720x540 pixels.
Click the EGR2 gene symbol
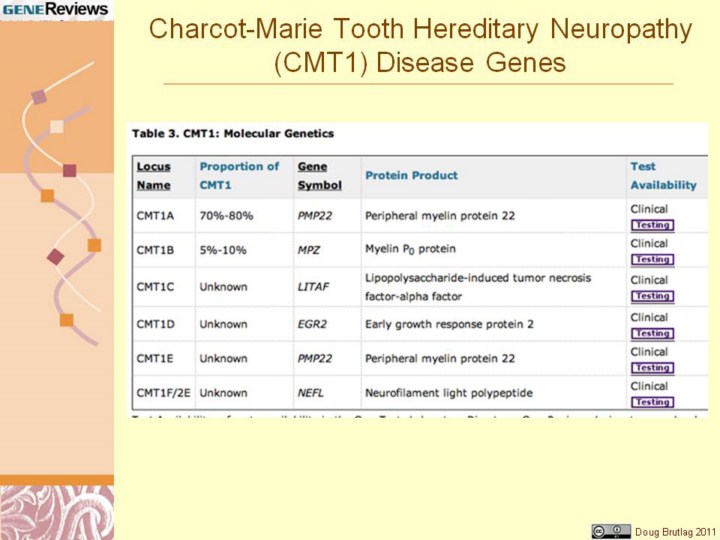pyautogui.click(x=313, y=324)
